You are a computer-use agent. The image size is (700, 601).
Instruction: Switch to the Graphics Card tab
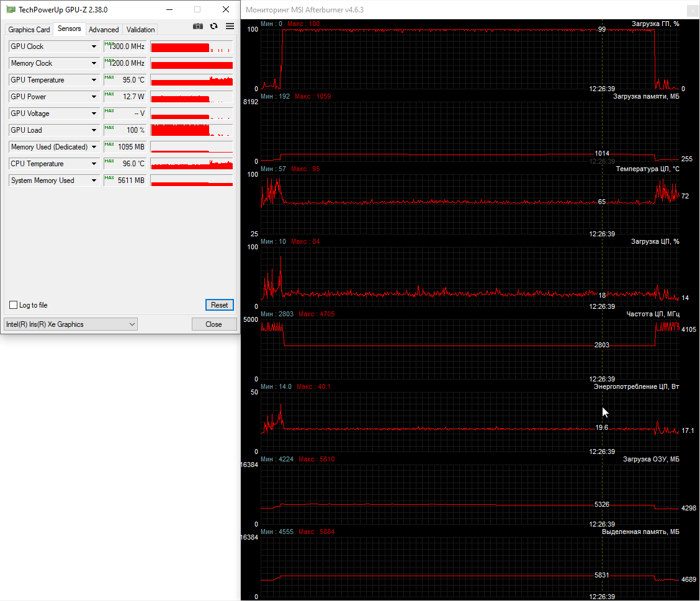point(29,29)
